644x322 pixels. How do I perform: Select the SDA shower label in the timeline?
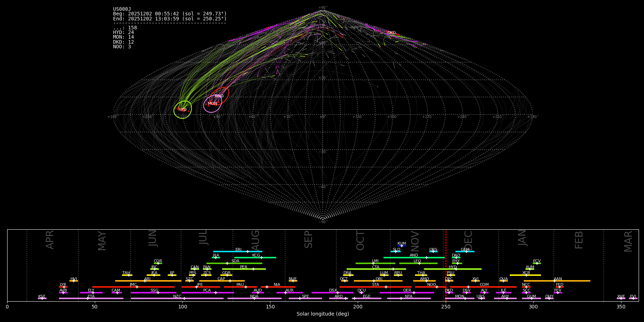click(x=235, y=261)
